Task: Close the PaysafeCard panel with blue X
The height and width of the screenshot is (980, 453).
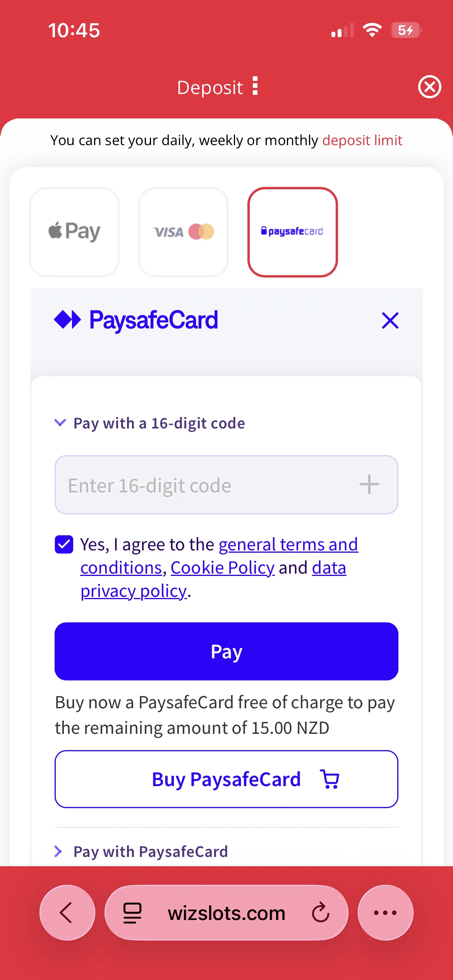Action: point(390,320)
